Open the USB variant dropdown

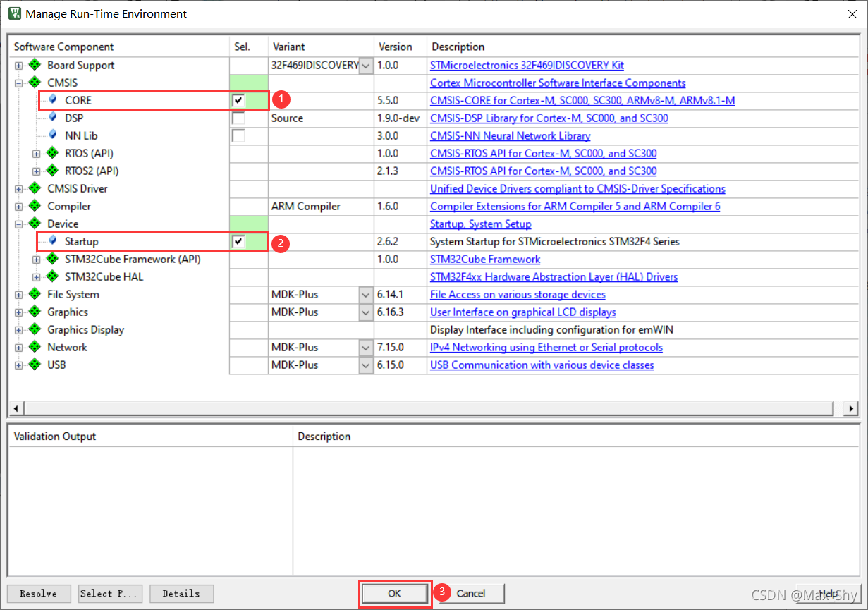click(366, 365)
